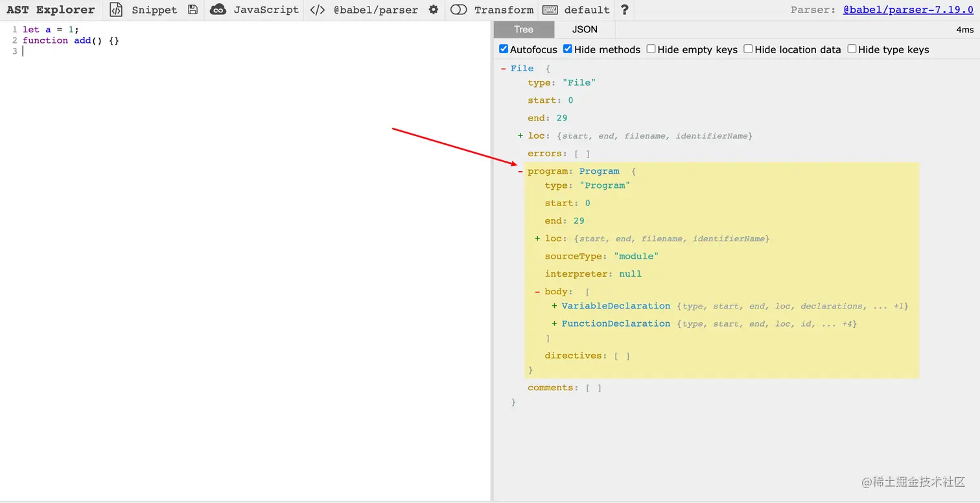Toggle the Transform switch
The width and height of the screenshot is (980, 503).
click(458, 10)
